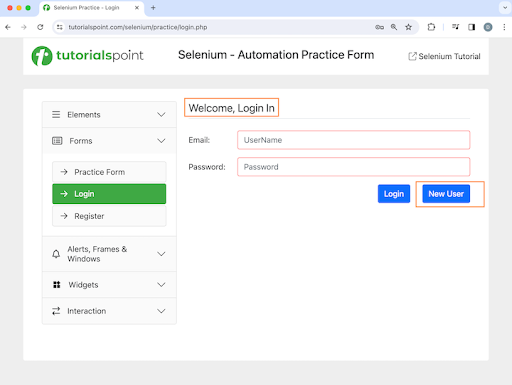Image resolution: width=512 pixels, height=385 pixels.
Task: Close the Selenium Practice - Login tab
Action: click(x=137, y=8)
